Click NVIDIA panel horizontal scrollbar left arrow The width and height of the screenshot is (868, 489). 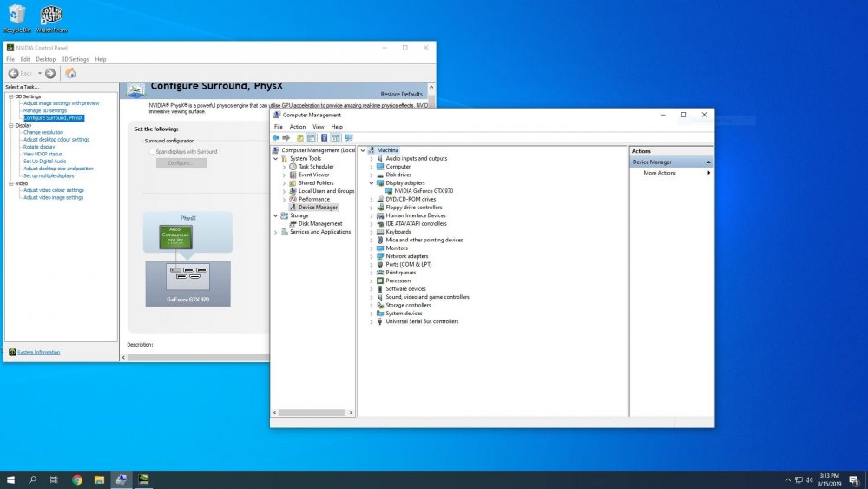tap(123, 358)
